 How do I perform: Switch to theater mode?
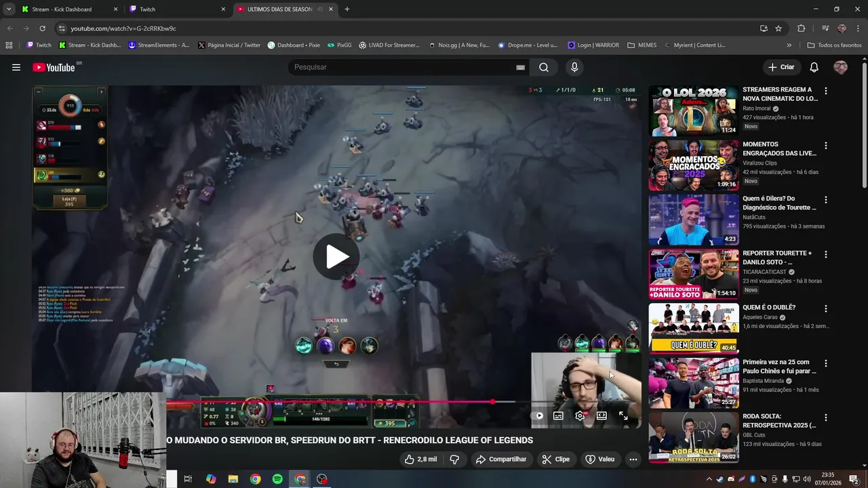click(x=601, y=415)
